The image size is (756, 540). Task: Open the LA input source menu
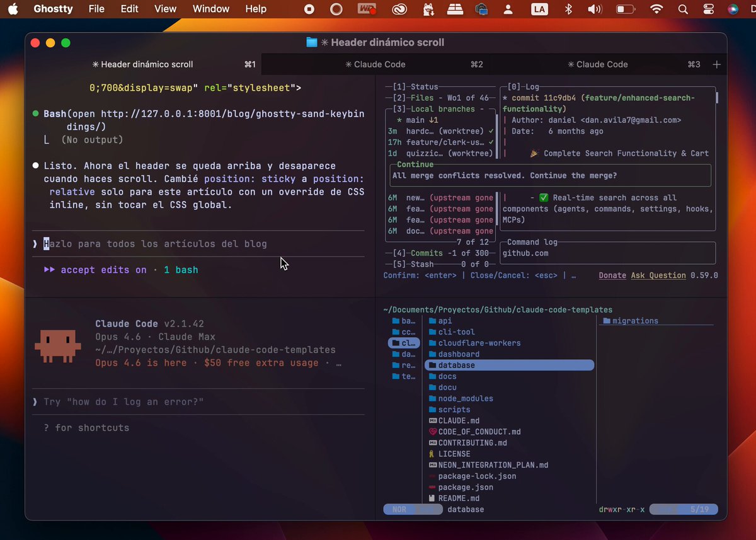[539, 9]
